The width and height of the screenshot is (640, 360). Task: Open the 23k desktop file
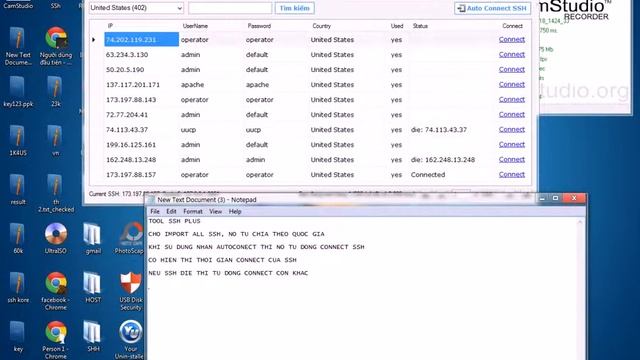click(x=56, y=92)
